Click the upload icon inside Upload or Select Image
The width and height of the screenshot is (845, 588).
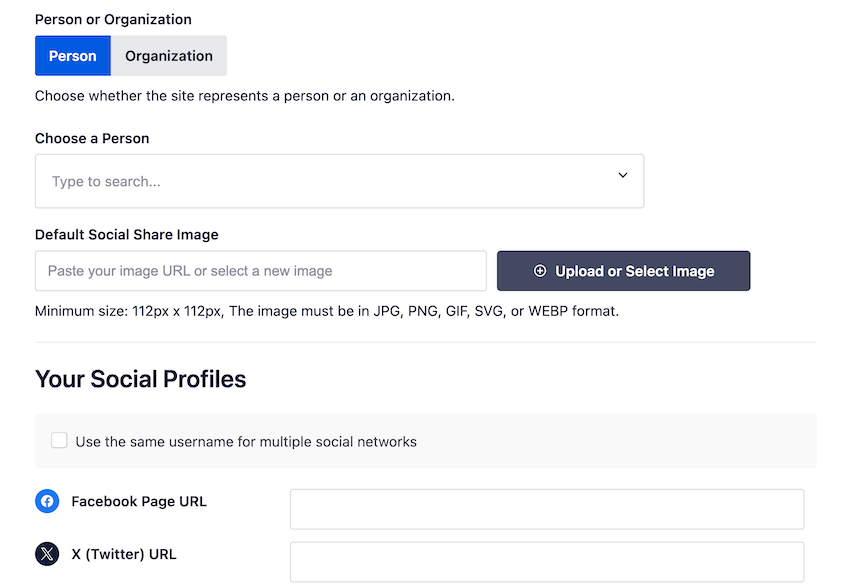(540, 270)
